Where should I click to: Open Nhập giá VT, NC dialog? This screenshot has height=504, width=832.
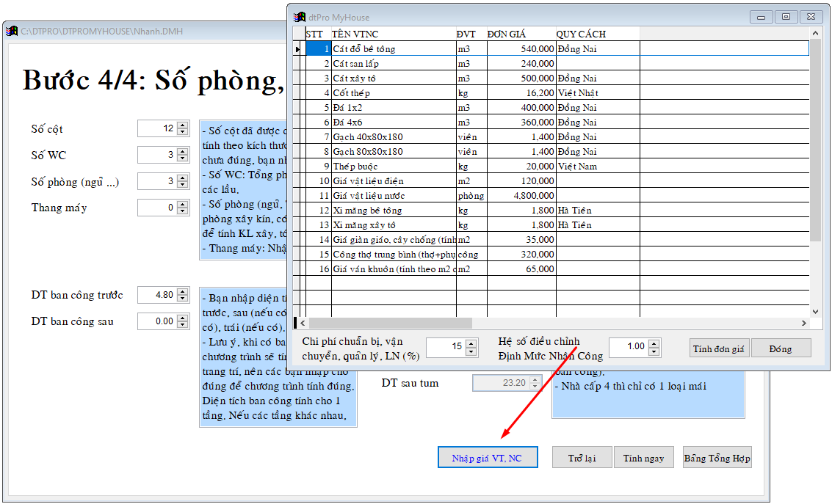point(487,458)
